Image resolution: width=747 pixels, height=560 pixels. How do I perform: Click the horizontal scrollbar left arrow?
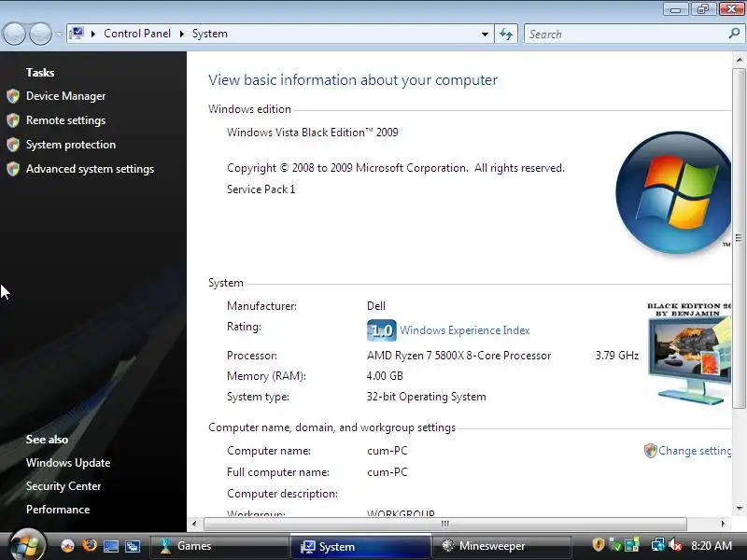pyautogui.click(x=194, y=524)
